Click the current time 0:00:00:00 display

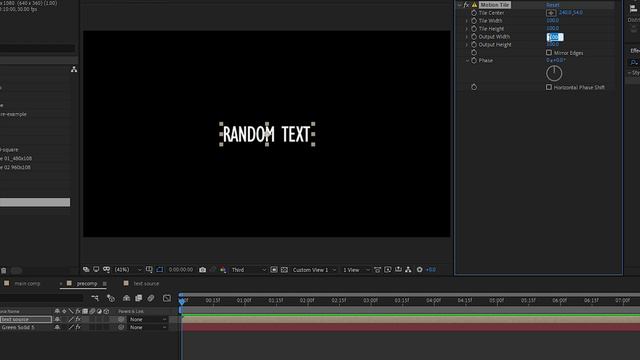pos(180,270)
